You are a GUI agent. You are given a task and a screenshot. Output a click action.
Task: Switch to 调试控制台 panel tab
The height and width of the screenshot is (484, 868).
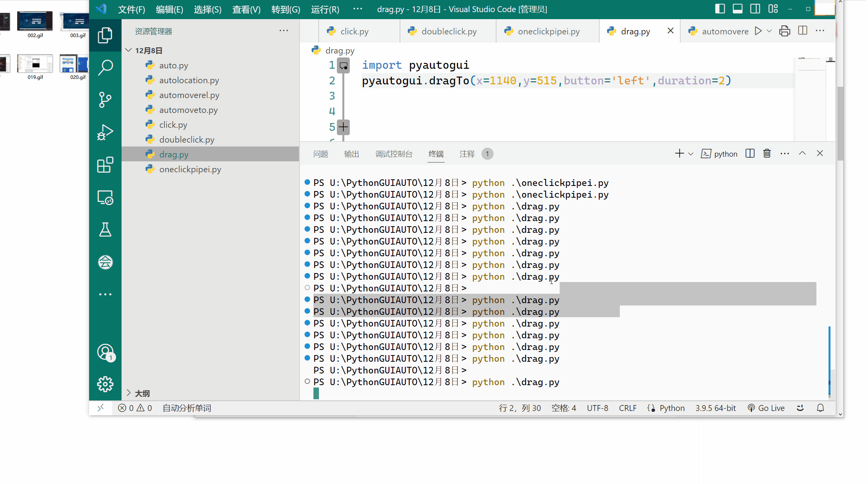pos(394,154)
